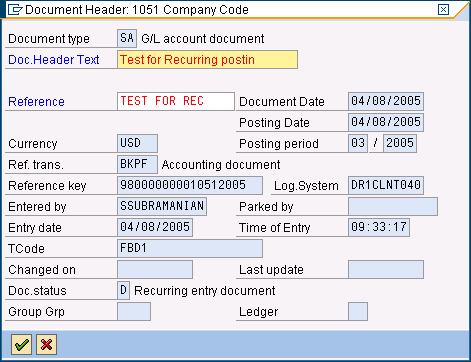This screenshot has width=471, height=362.
Task: Click the empty Last update field
Action: tap(386, 269)
